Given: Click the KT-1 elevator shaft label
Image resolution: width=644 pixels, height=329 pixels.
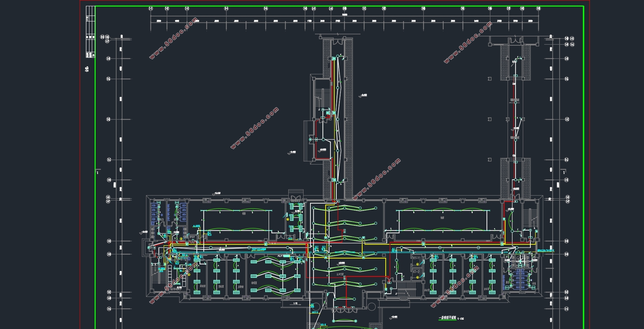Looking at the screenshot, I should click(x=416, y=258).
